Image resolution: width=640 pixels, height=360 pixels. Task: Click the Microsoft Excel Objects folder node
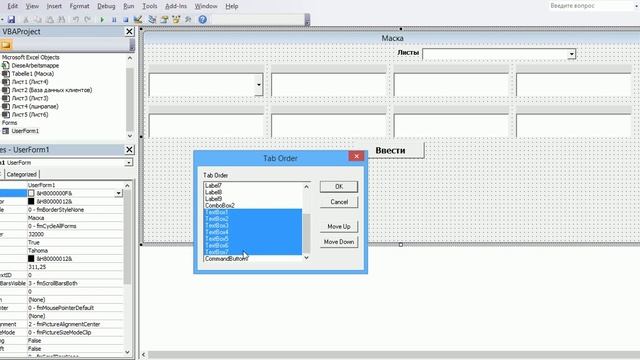click(x=31, y=57)
